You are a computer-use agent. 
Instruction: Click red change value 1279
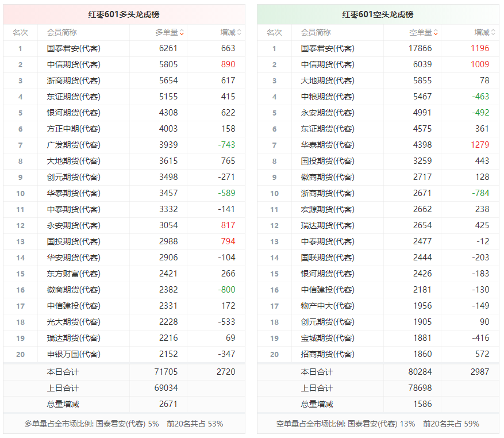pyautogui.click(x=480, y=145)
